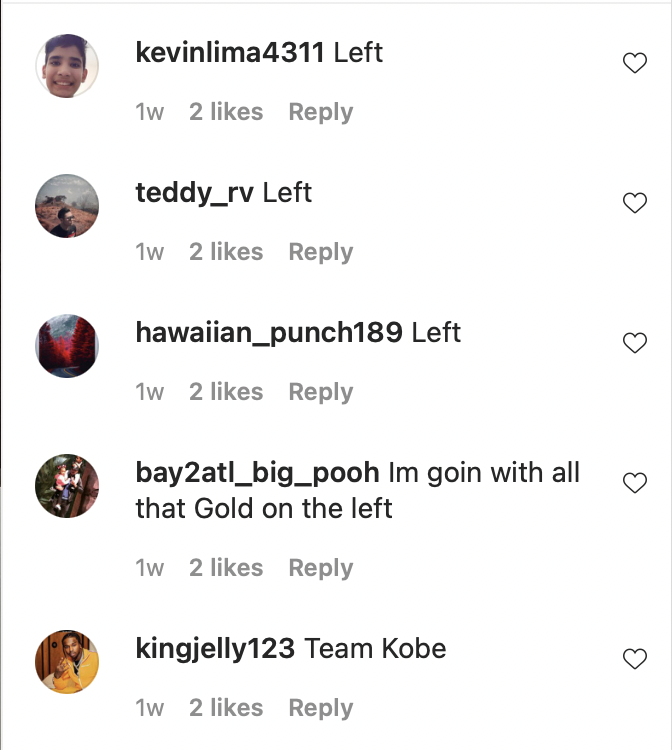Tap the heart on teddy_rv's comment
The width and height of the screenshot is (672, 750).
635,204
